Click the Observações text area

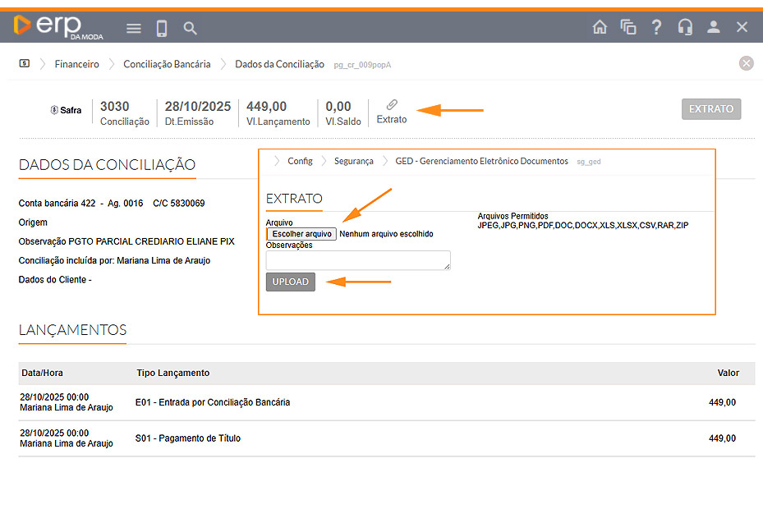(358, 260)
